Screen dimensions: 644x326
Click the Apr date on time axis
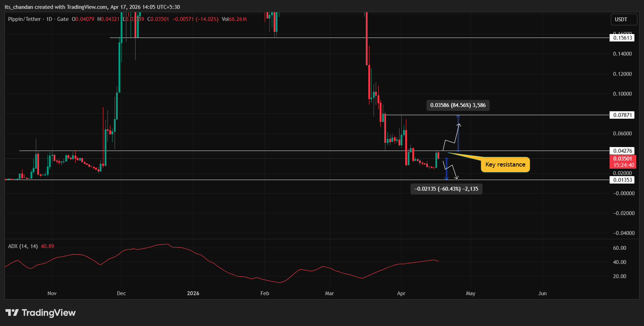pos(401,293)
